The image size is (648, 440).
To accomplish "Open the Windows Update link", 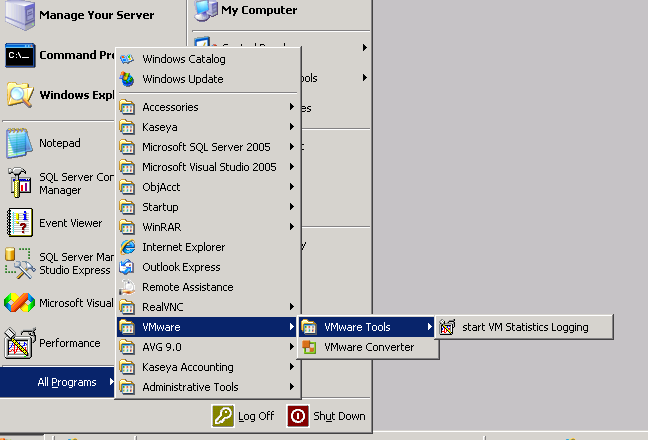I will tap(207, 79).
